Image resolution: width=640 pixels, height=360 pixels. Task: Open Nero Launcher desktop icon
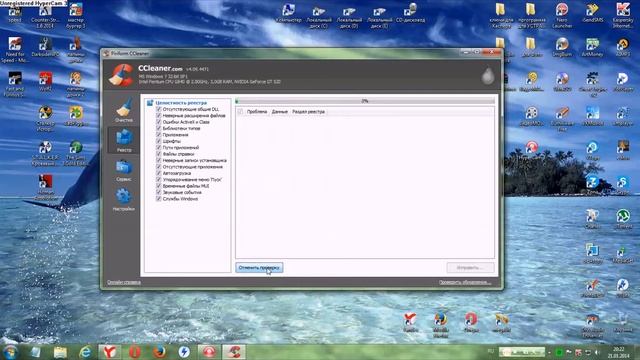pos(562,15)
